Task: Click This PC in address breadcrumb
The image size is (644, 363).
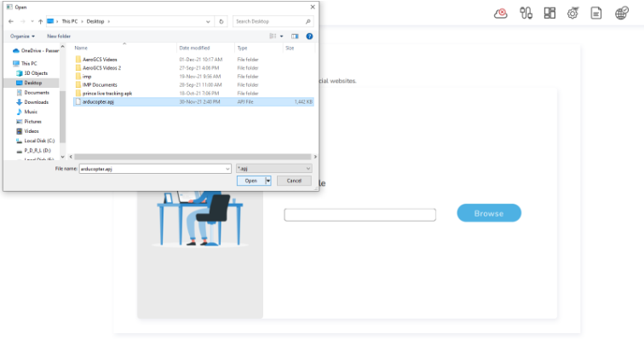Action: (69, 21)
